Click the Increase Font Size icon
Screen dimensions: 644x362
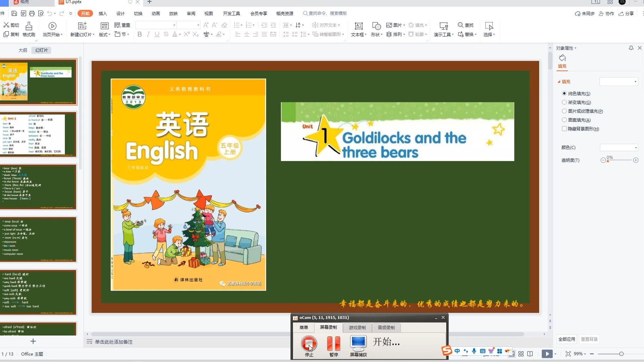coord(206,25)
